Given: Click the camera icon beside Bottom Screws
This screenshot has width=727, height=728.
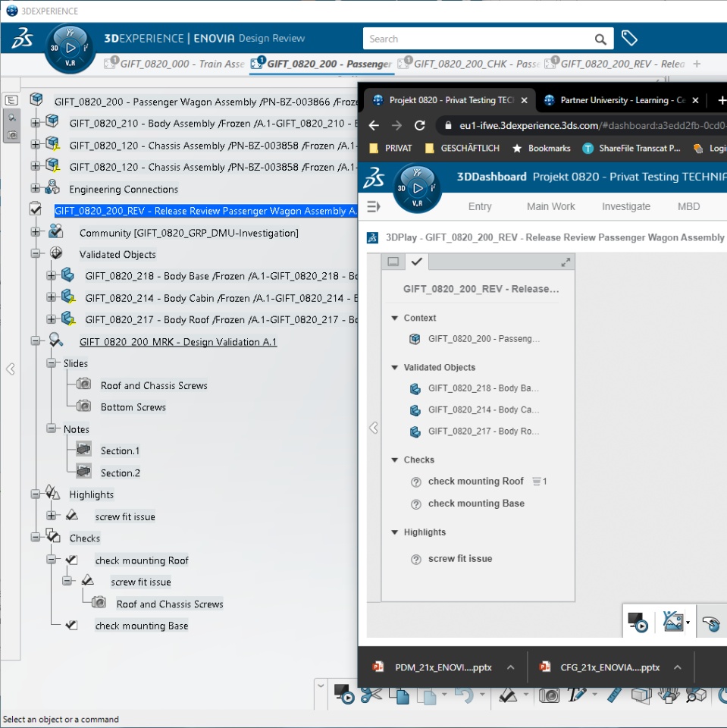Looking at the screenshot, I should (83, 406).
